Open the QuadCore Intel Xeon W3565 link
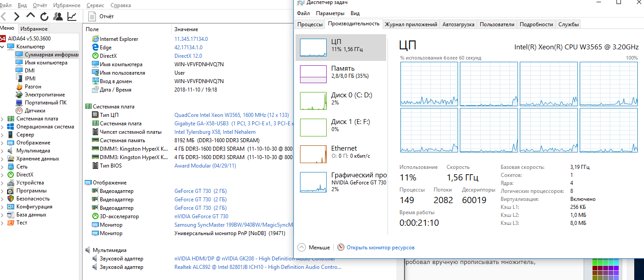644x280 pixels. click(x=232, y=115)
